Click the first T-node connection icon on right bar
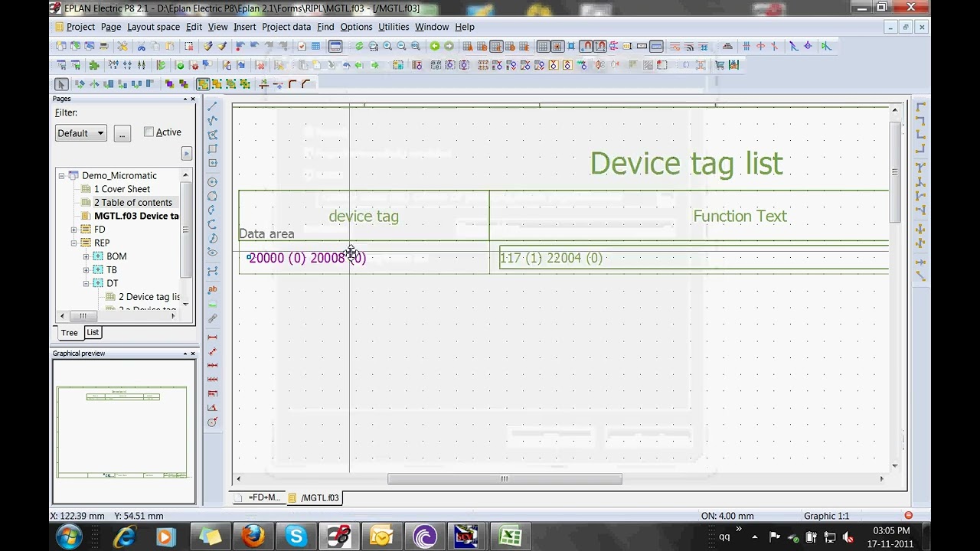This screenshot has height=551, width=980. point(920,166)
